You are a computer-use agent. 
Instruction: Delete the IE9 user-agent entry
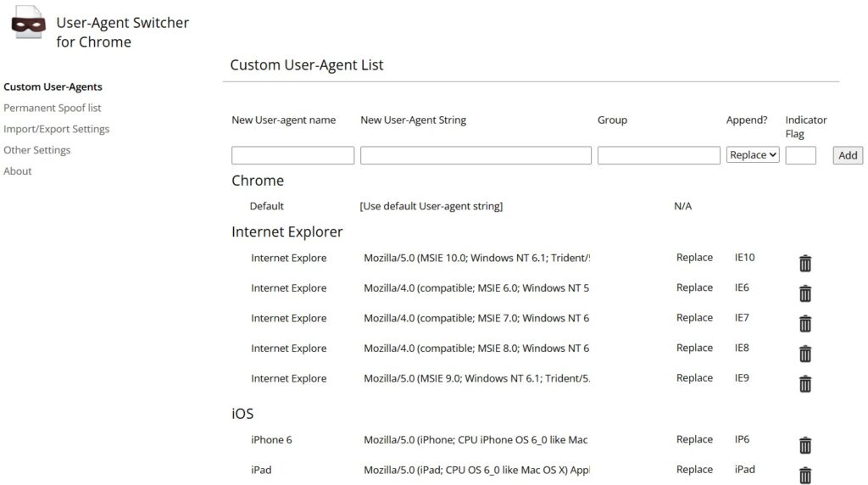coord(805,384)
